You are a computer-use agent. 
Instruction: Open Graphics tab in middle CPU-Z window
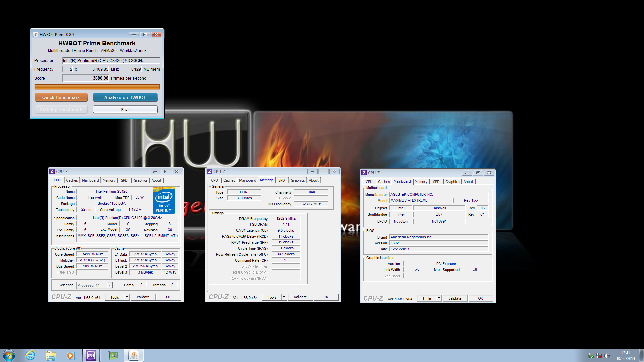298,180
